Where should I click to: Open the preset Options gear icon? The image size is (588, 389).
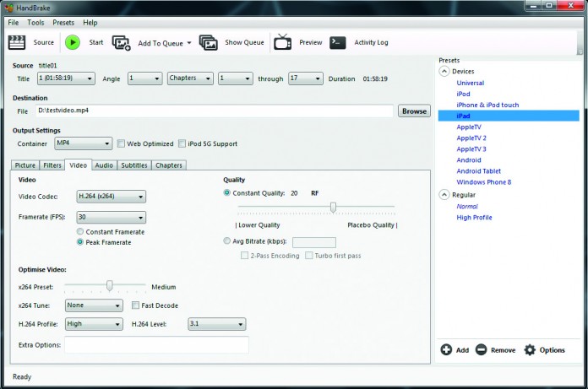[531, 349]
